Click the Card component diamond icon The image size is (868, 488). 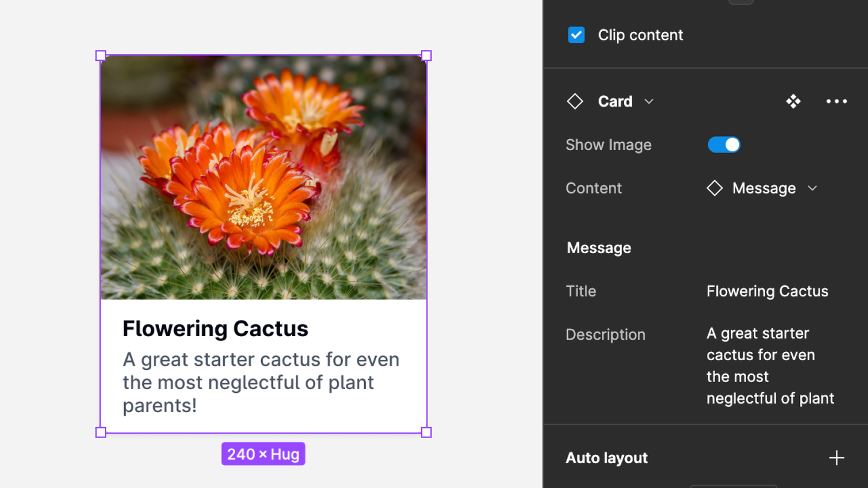[x=575, y=101]
